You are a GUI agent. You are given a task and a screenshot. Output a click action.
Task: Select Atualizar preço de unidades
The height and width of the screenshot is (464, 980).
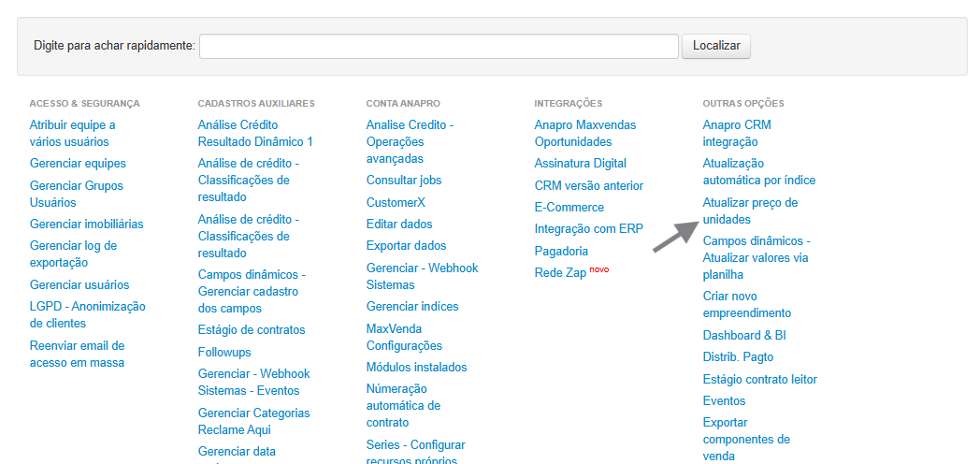click(x=750, y=210)
